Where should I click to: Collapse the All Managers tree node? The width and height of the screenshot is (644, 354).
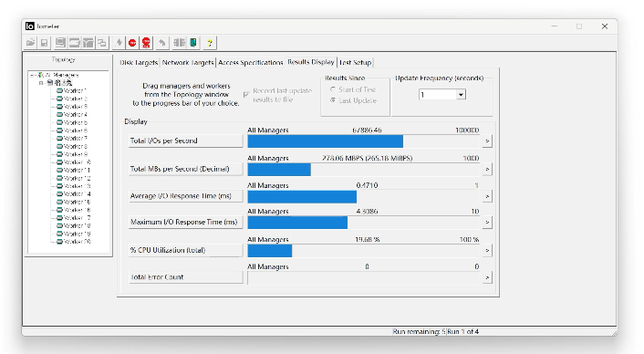[33, 75]
